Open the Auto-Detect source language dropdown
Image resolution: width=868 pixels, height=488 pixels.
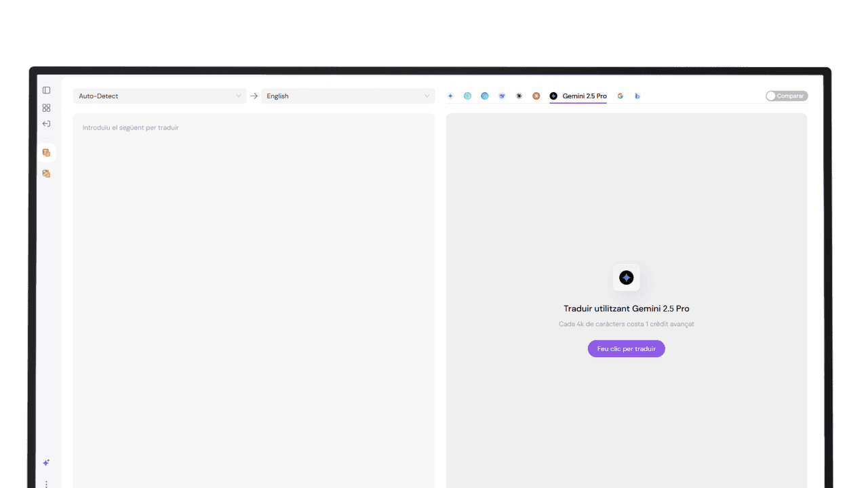(x=159, y=96)
